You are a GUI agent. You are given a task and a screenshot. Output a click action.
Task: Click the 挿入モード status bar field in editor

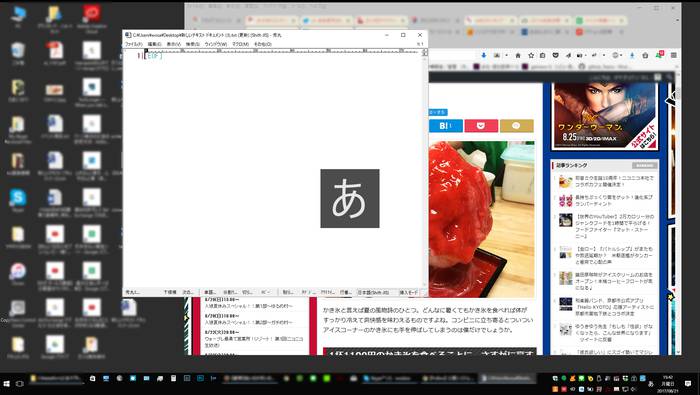coord(409,292)
